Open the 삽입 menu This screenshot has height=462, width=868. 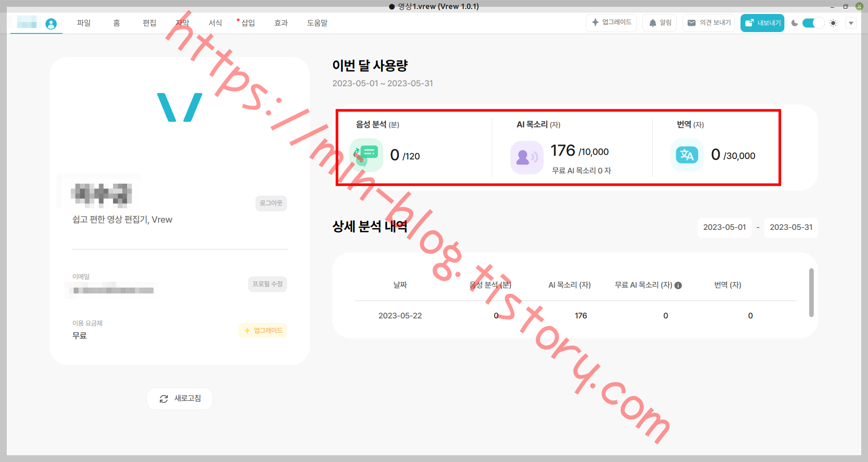point(248,23)
